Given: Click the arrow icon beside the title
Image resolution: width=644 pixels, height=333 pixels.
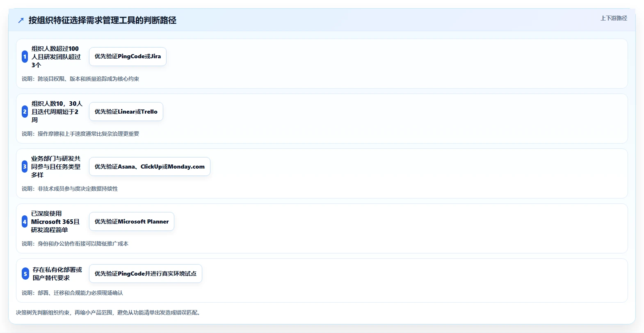Looking at the screenshot, I should click(x=21, y=21).
